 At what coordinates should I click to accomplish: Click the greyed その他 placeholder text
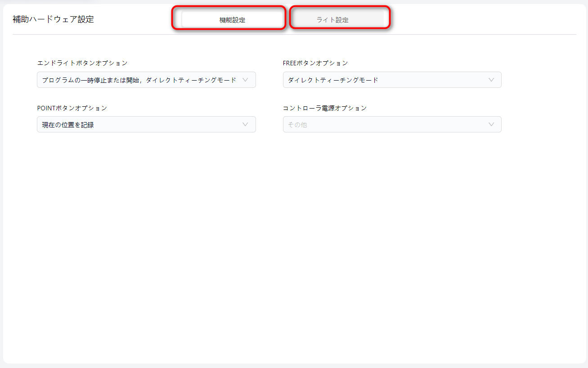(x=297, y=125)
